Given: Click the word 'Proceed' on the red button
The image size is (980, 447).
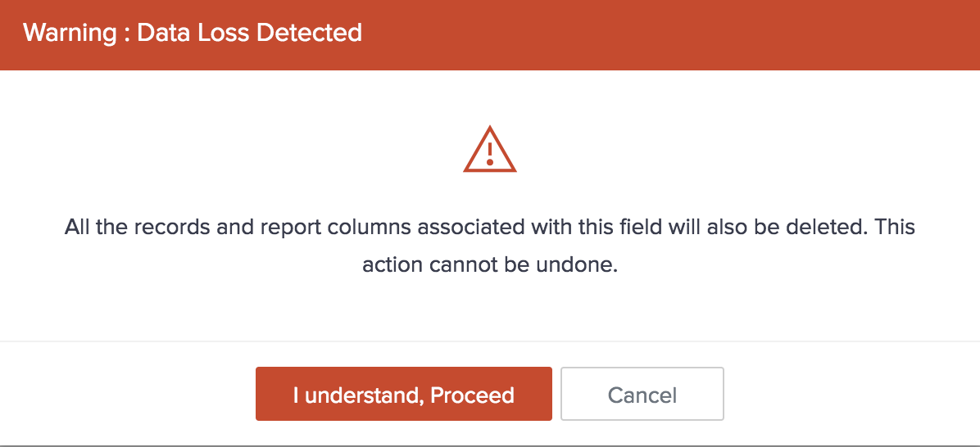Looking at the screenshot, I should click(473, 395).
